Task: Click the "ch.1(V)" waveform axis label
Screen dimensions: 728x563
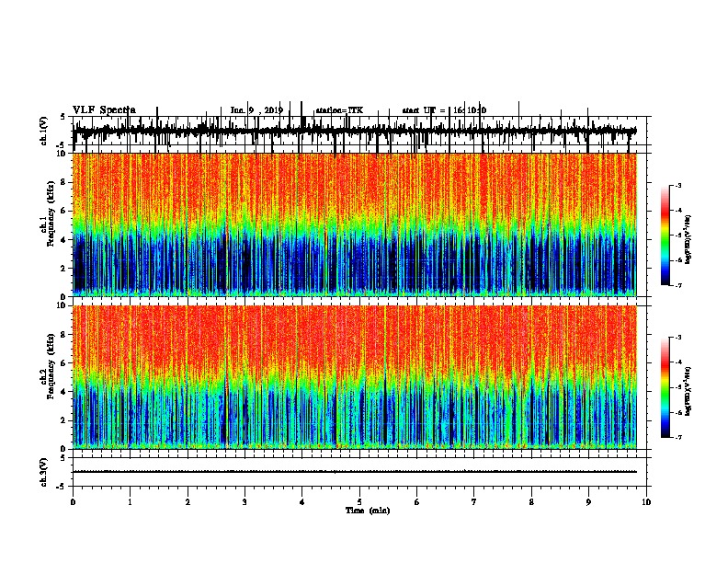Action: click(44, 131)
